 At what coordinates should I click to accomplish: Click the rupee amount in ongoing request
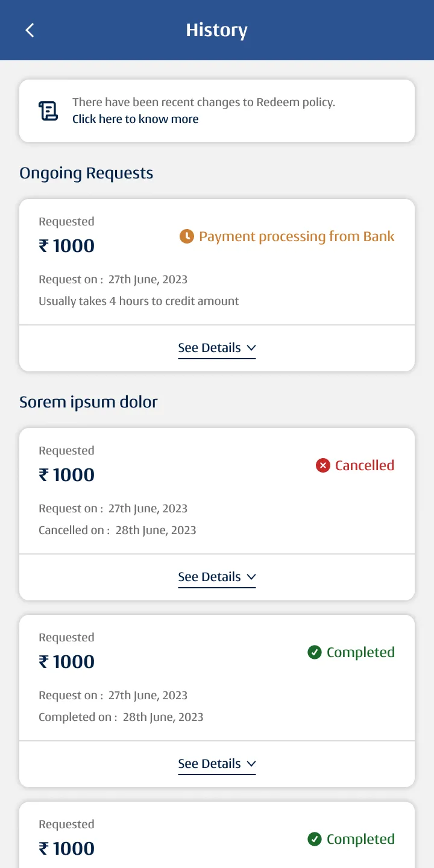point(67,246)
